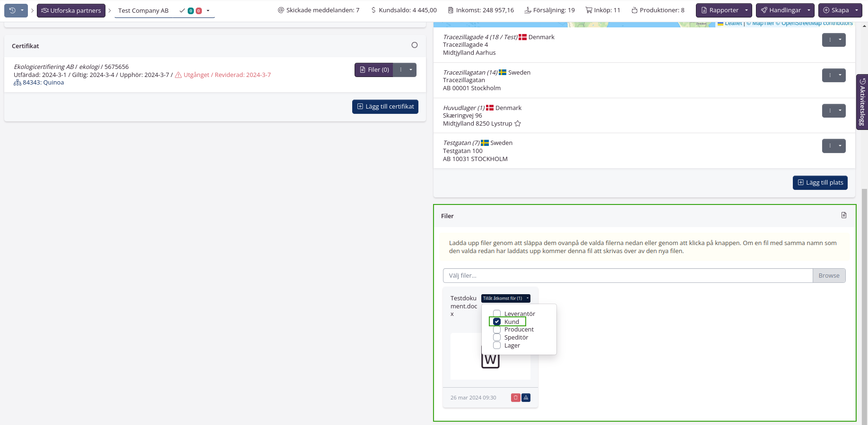Uncheck the Kund access checkbox

coord(497,322)
